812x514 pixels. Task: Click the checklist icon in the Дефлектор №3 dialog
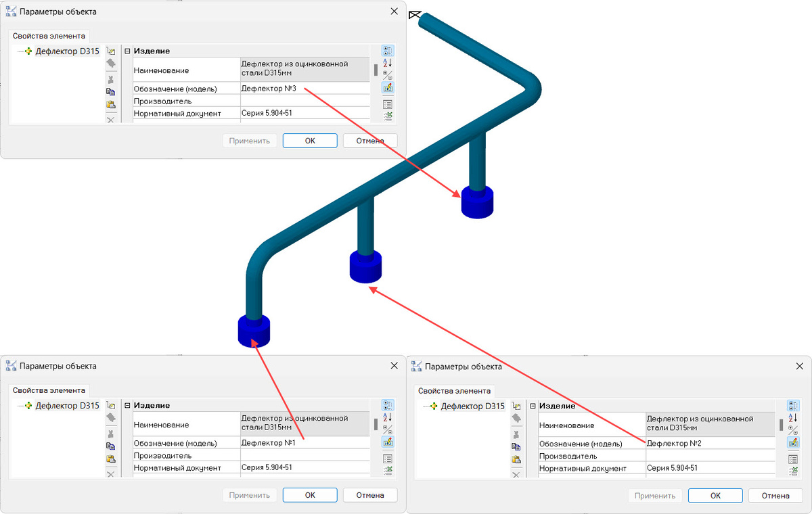(388, 116)
